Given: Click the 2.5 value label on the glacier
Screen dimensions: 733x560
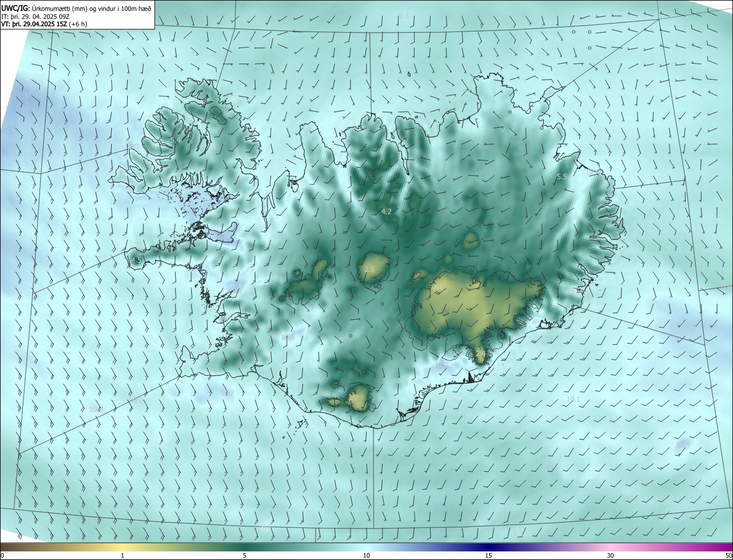Looking at the screenshot, I should [x=369, y=269].
